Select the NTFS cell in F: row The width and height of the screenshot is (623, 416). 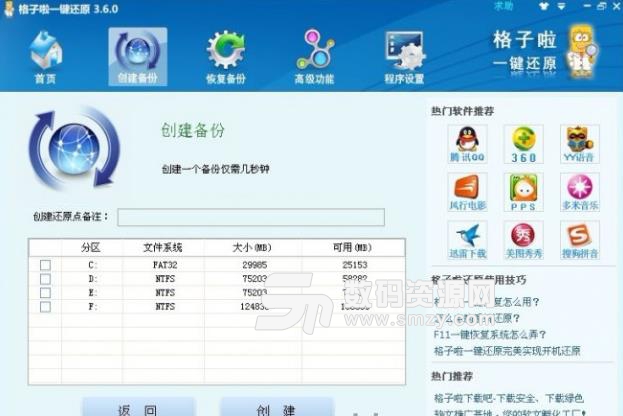click(165, 307)
